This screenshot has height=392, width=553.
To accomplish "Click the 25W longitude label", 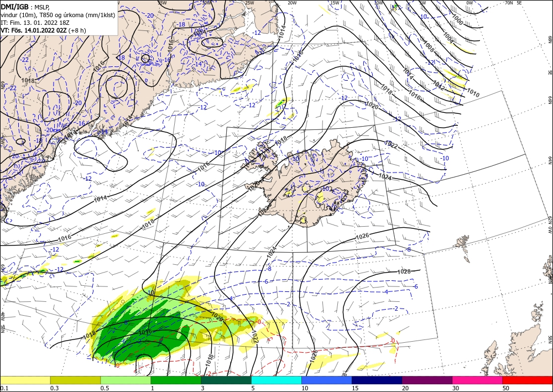I will tap(249, 3).
